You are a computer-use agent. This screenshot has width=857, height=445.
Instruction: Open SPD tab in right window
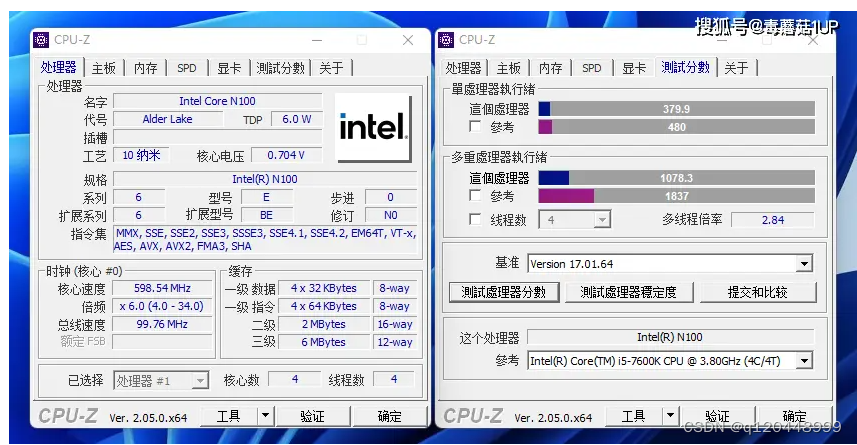coord(592,68)
